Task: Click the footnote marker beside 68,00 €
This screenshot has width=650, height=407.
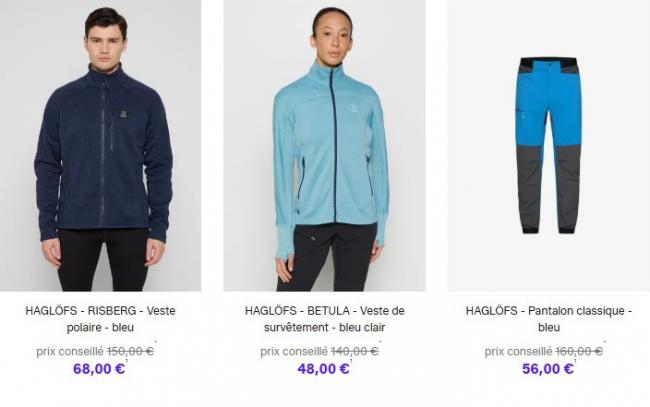Action: click(x=126, y=362)
